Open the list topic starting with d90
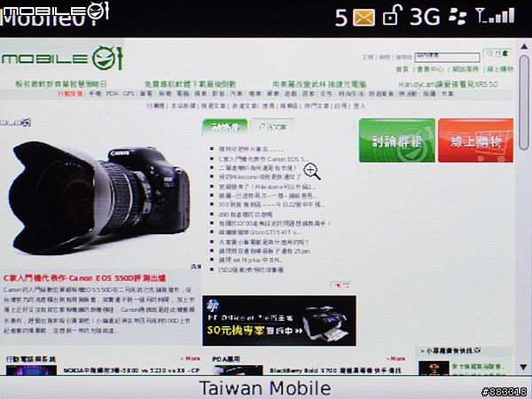This screenshot has width=532, height=399. (x=246, y=215)
